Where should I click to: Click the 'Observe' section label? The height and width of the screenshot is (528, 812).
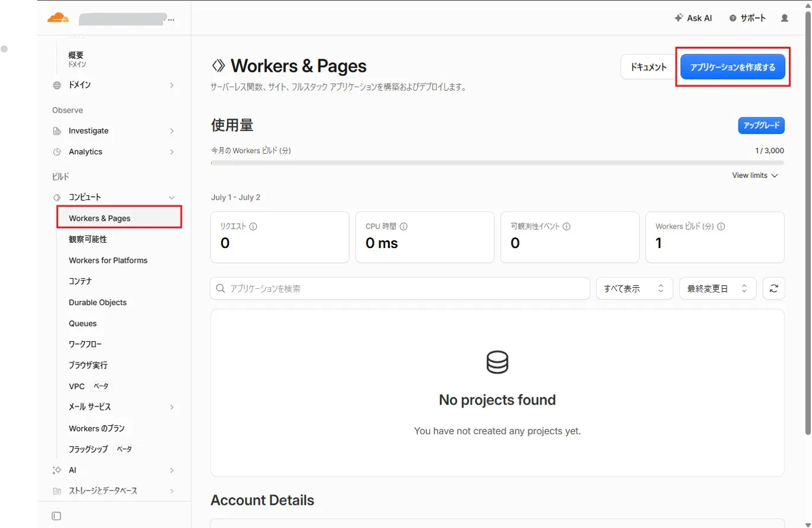click(x=68, y=110)
